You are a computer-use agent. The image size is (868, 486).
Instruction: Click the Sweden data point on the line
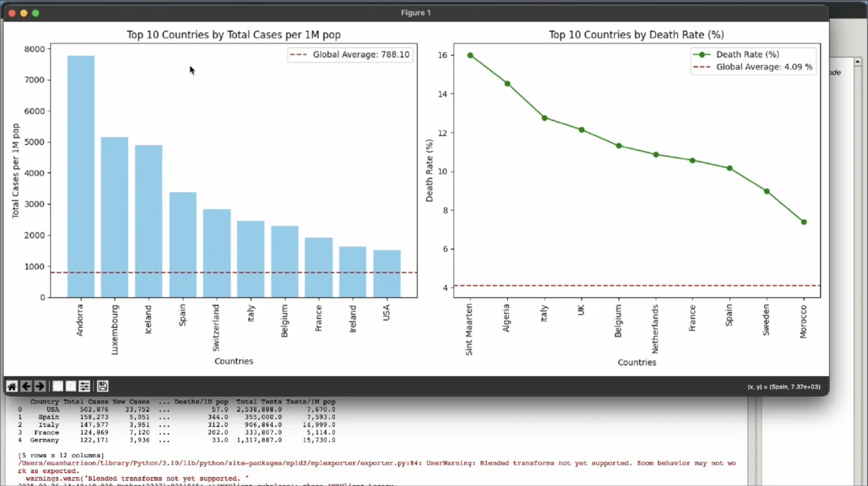(x=767, y=191)
